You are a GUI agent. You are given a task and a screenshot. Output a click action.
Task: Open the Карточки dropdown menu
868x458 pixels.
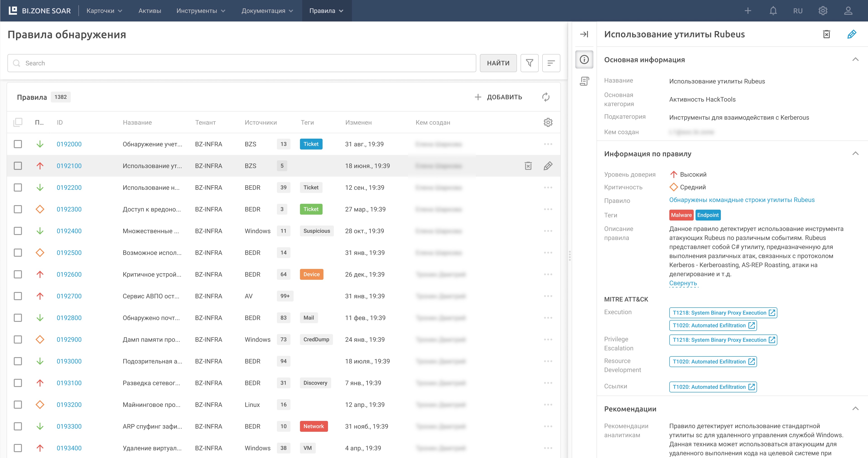104,11
